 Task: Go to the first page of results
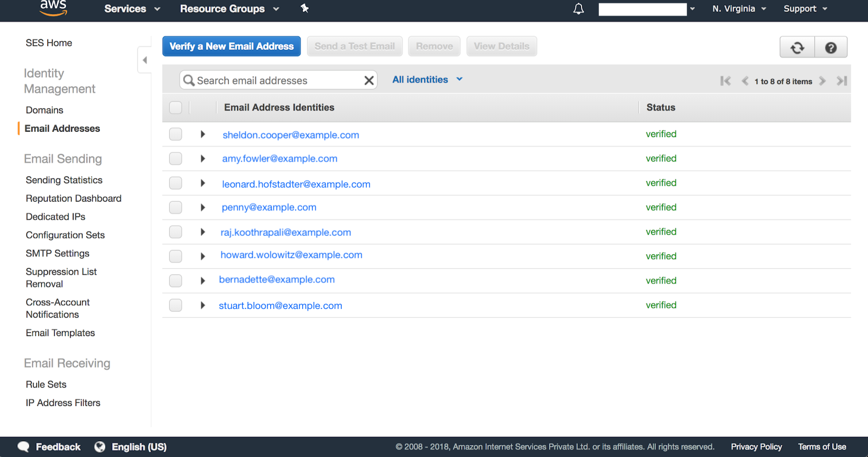click(725, 81)
